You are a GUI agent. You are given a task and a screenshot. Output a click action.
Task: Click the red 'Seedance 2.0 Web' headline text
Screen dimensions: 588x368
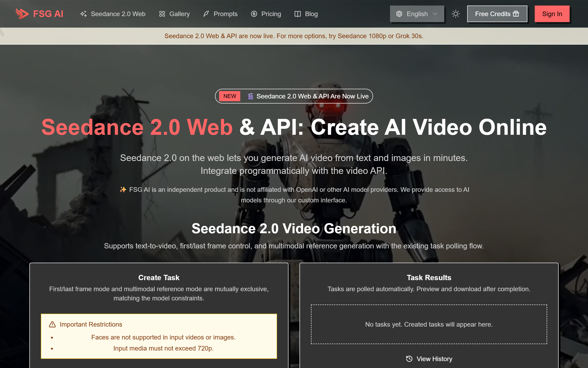click(x=137, y=127)
